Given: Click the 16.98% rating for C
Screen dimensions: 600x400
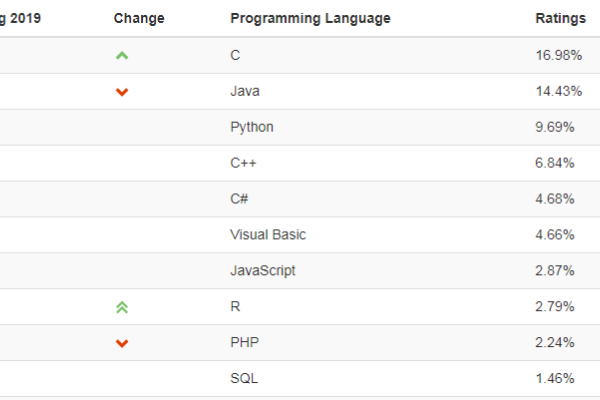Looking at the screenshot, I should point(555,55).
